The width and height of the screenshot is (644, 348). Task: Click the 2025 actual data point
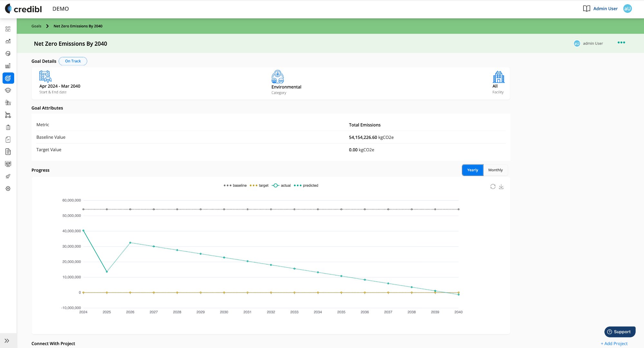tap(107, 272)
